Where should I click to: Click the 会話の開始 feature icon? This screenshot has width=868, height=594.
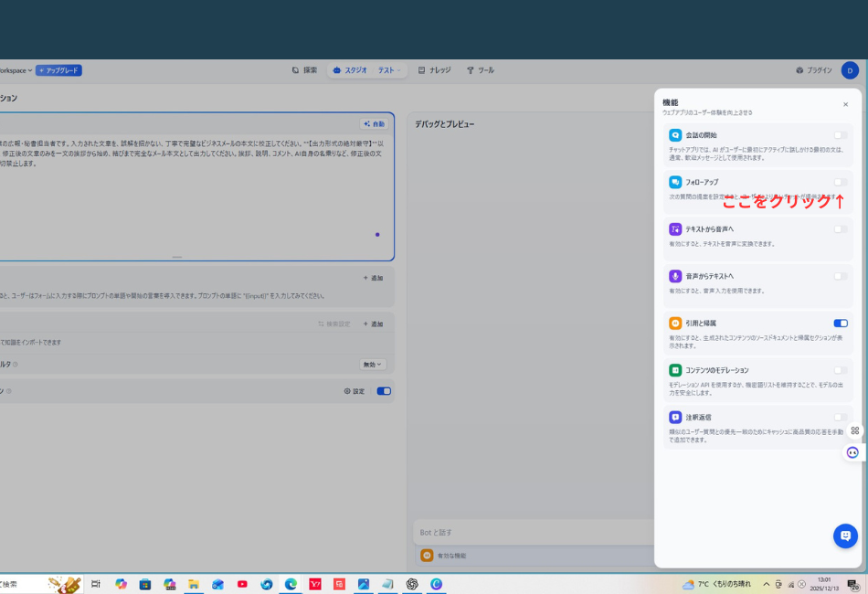675,135
